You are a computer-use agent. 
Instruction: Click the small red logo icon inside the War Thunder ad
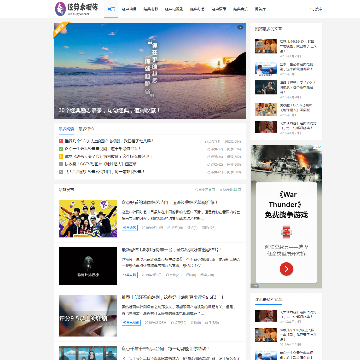286,232
